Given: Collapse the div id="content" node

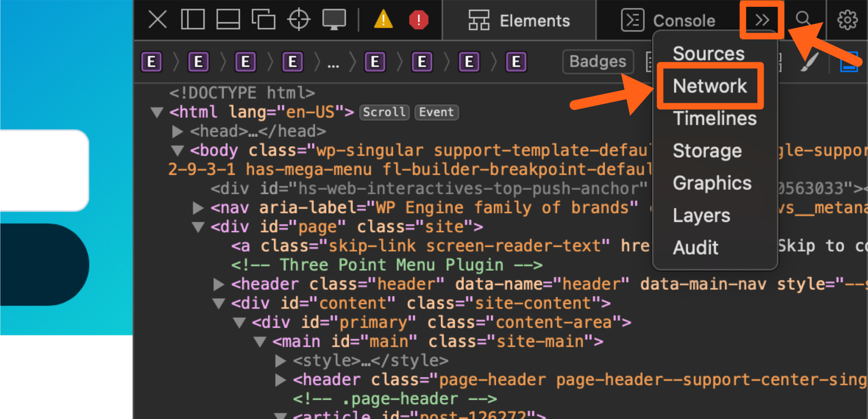Looking at the screenshot, I should [219, 303].
